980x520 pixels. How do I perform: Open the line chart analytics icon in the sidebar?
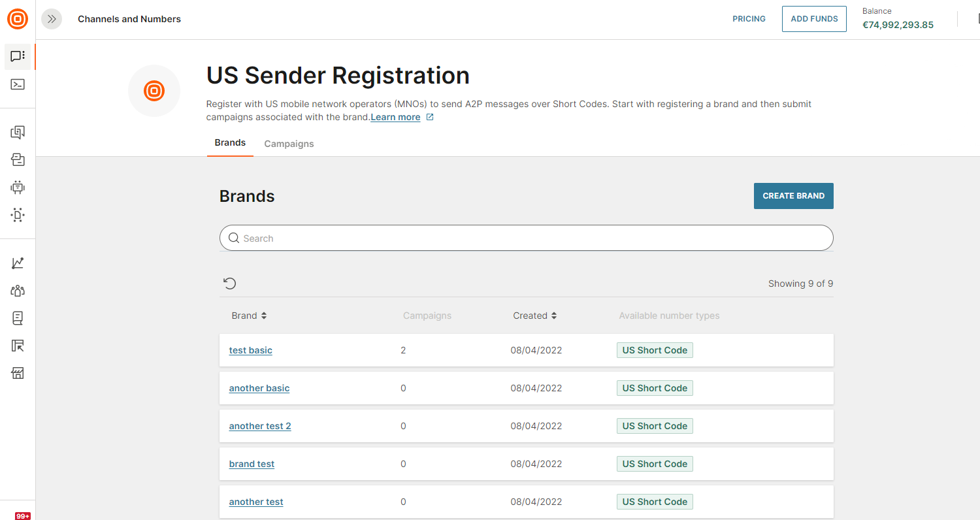click(x=18, y=263)
